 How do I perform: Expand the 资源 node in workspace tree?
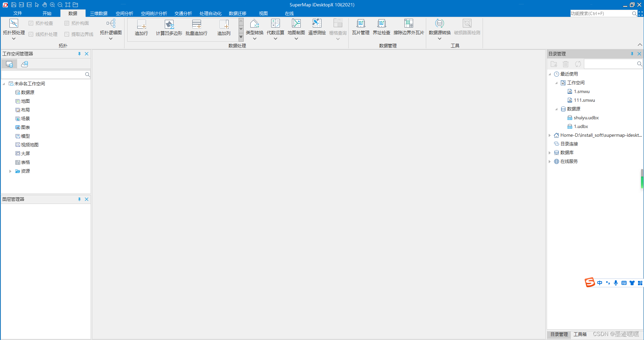[10, 171]
